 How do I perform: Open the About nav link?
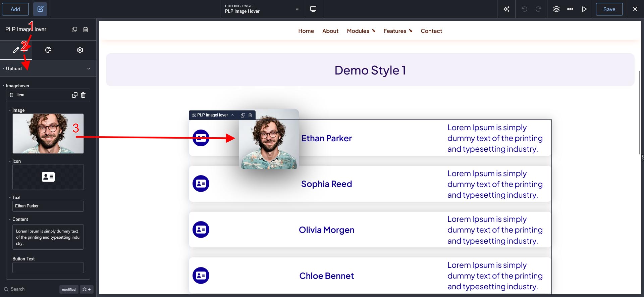330,31
